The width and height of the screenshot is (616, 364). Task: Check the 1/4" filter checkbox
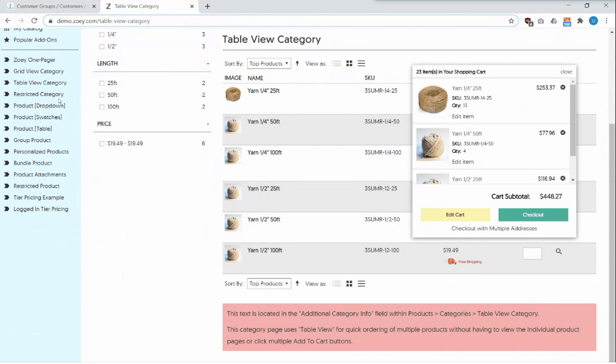click(x=101, y=34)
